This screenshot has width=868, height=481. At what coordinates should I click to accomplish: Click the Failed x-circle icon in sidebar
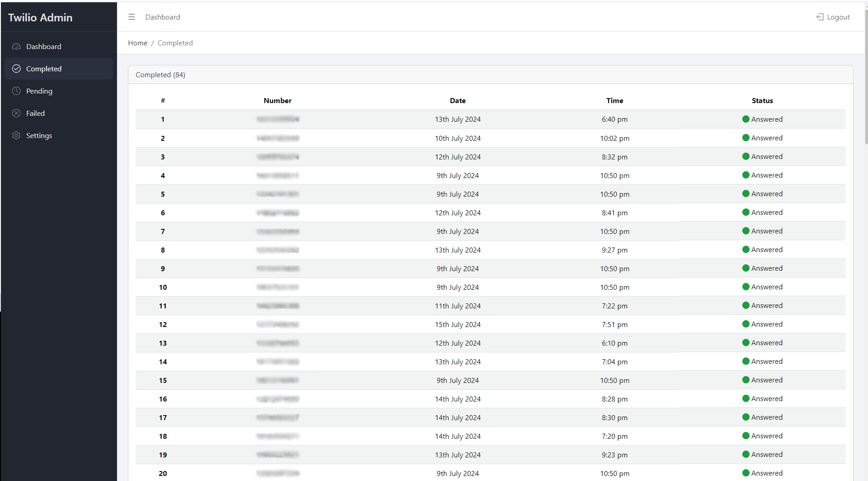(16, 113)
